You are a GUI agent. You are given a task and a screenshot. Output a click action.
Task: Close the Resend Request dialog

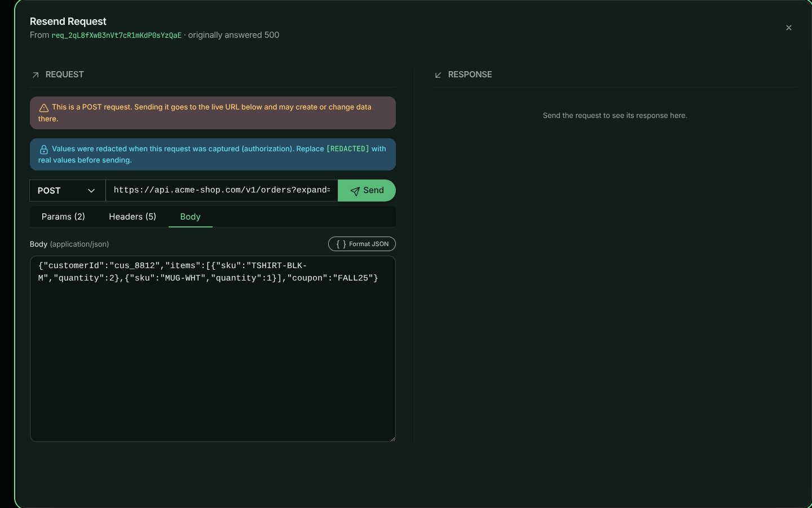788,28
